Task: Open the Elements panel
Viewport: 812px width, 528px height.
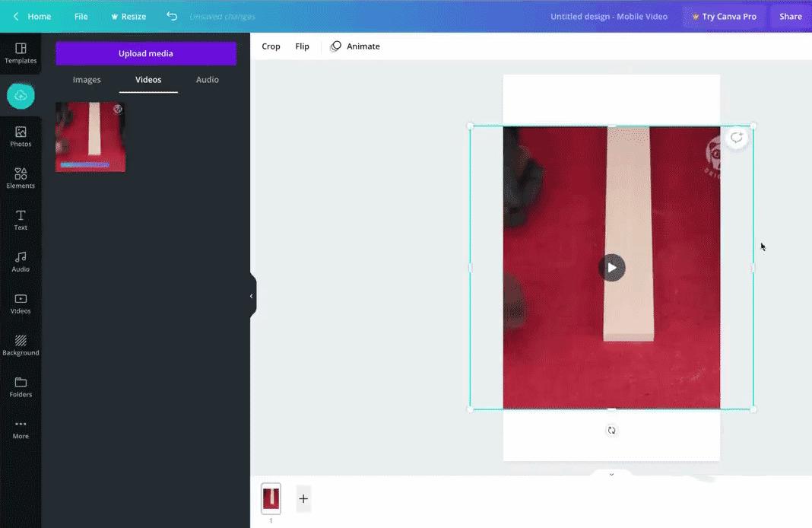Action: [21, 179]
